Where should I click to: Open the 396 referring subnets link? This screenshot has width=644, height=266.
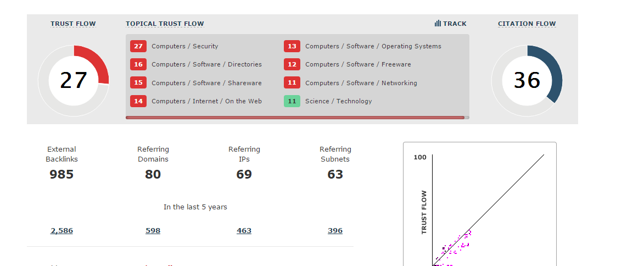(x=335, y=231)
